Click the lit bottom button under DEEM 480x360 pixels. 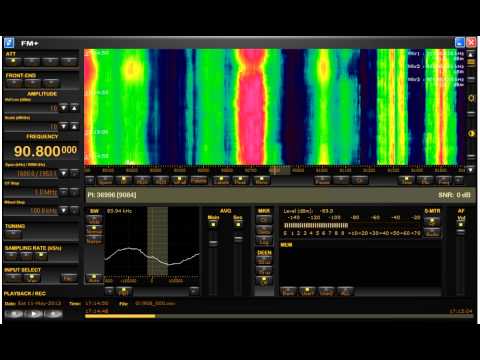(x=264, y=281)
